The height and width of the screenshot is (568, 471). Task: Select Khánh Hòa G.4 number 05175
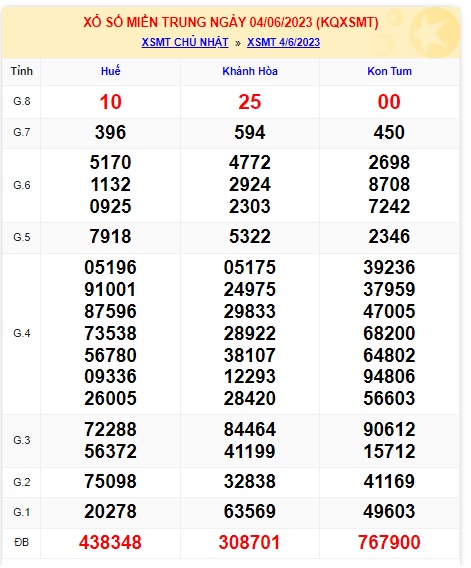(x=250, y=268)
